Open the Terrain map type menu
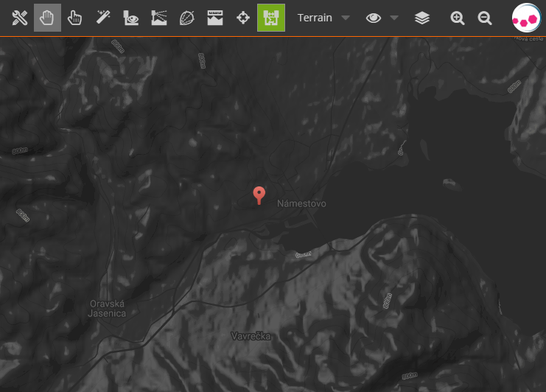Viewport: 546px width, 392px height. pos(315,18)
